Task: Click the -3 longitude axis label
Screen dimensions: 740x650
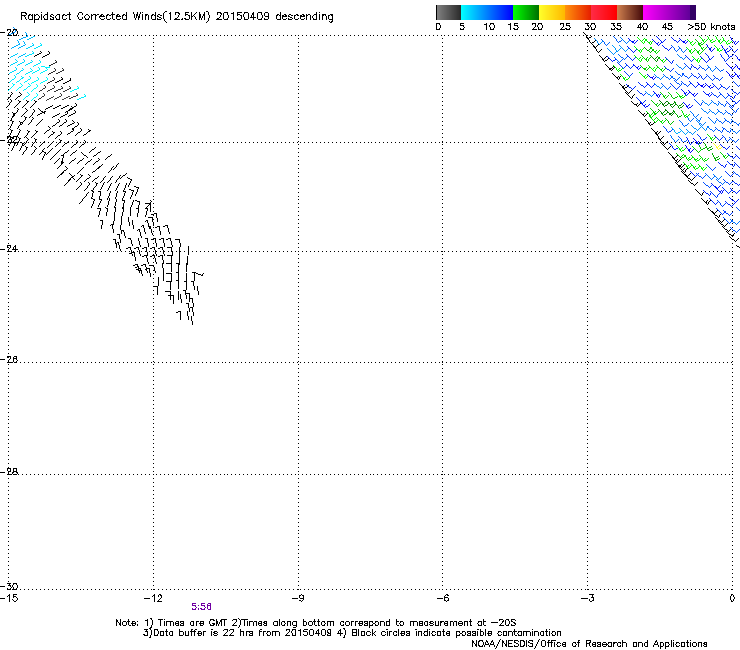Action: [588, 598]
